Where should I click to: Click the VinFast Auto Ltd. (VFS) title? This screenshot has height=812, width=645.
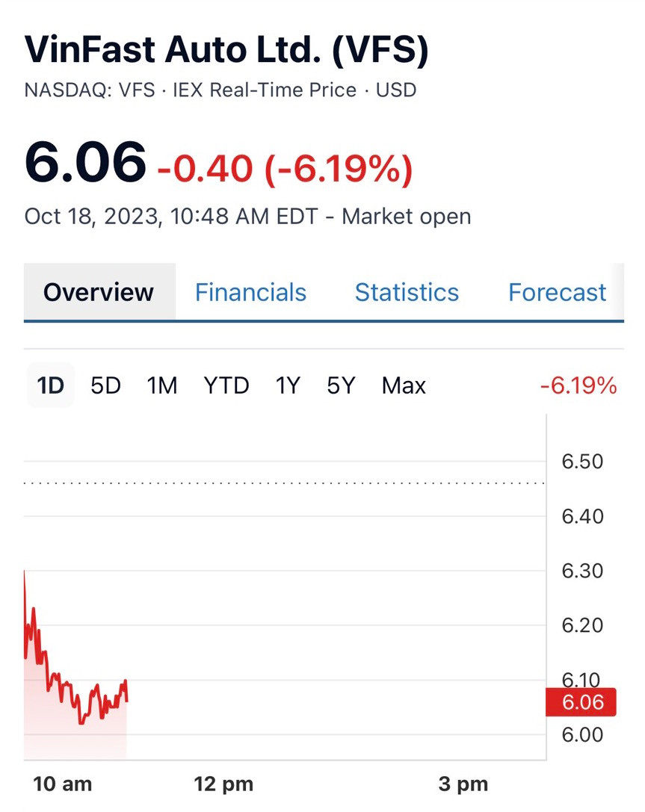226,49
